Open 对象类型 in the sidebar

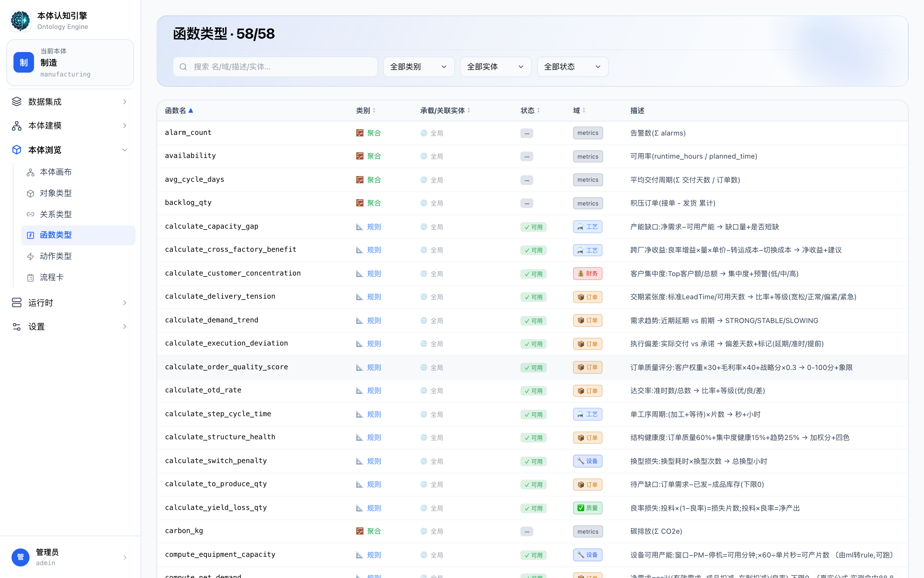pos(78,193)
